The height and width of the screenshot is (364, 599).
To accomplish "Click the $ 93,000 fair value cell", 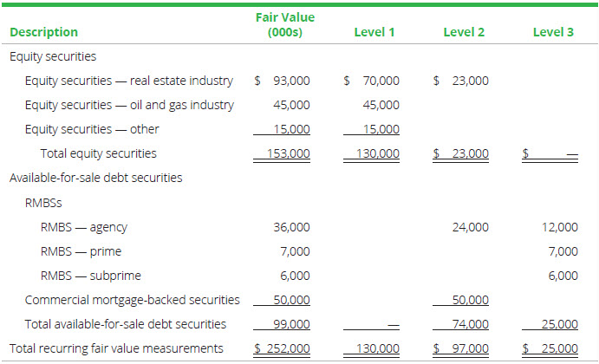I will [x=283, y=81].
